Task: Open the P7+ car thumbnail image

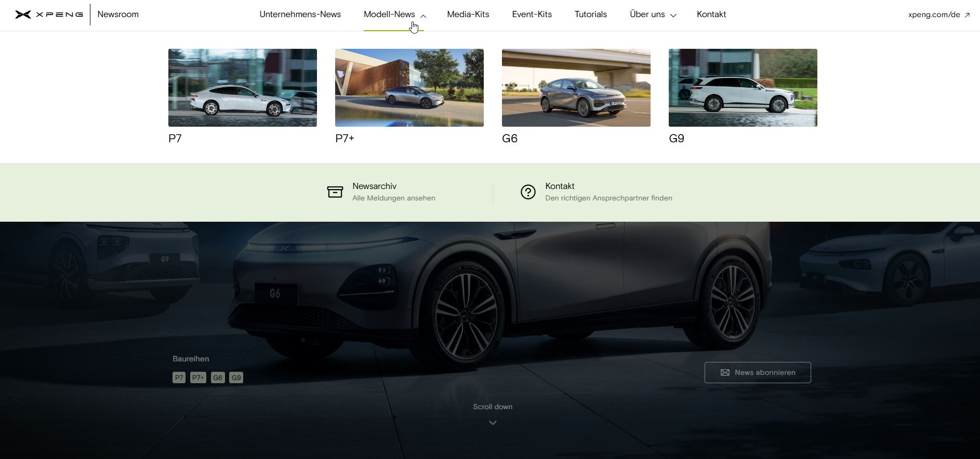Action: (x=409, y=88)
